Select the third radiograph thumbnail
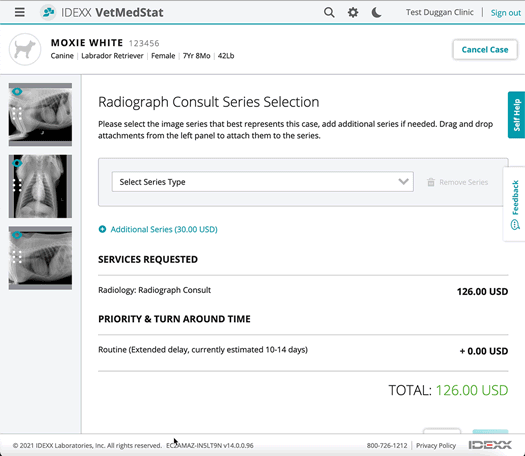This screenshot has width=525, height=456. tap(40, 258)
